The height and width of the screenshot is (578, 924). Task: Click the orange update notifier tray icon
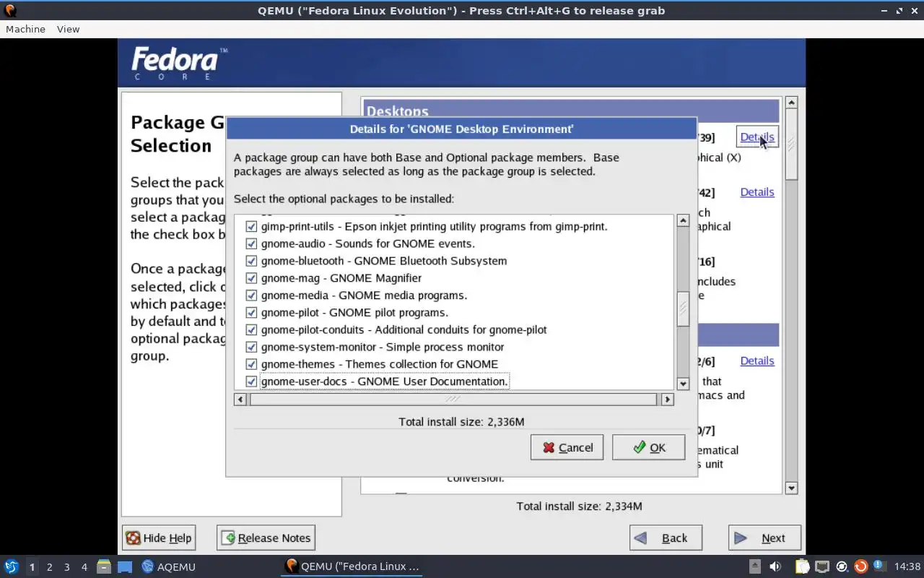[x=860, y=566]
